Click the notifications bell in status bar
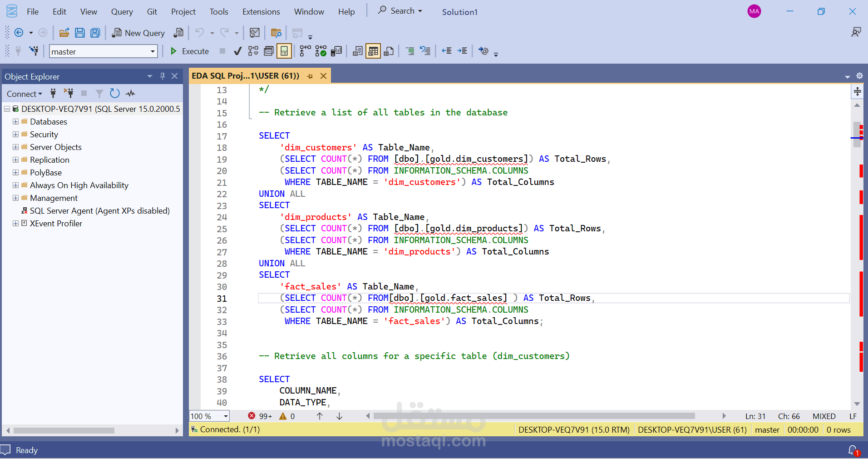 (853, 450)
